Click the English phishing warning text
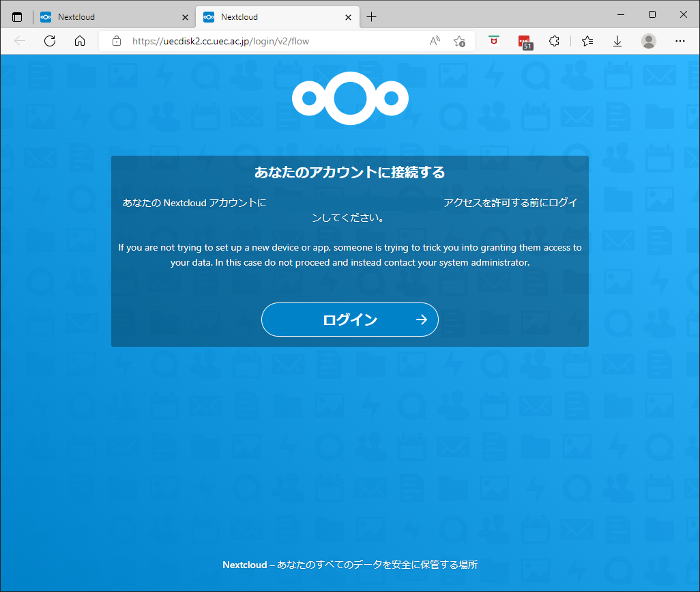The height and width of the screenshot is (592, 700). 349,255
